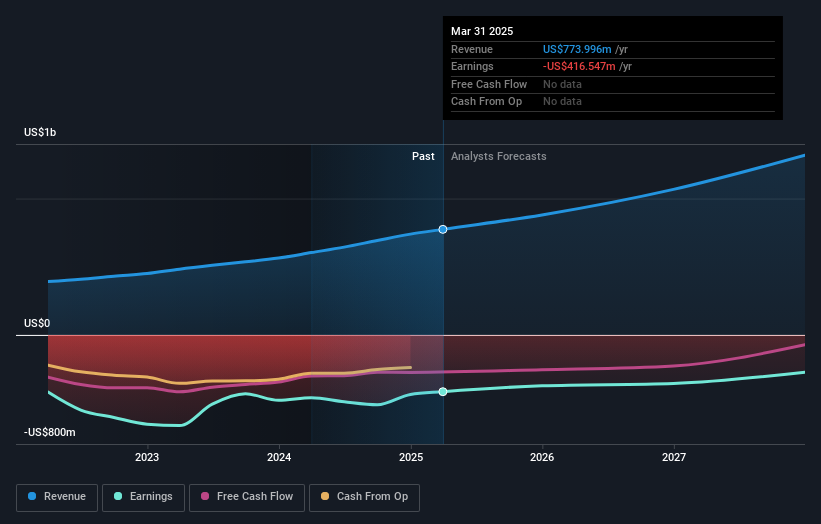Click the US$0 y-axis label
This screenshot has width=821, height=524.
(37, 323)
